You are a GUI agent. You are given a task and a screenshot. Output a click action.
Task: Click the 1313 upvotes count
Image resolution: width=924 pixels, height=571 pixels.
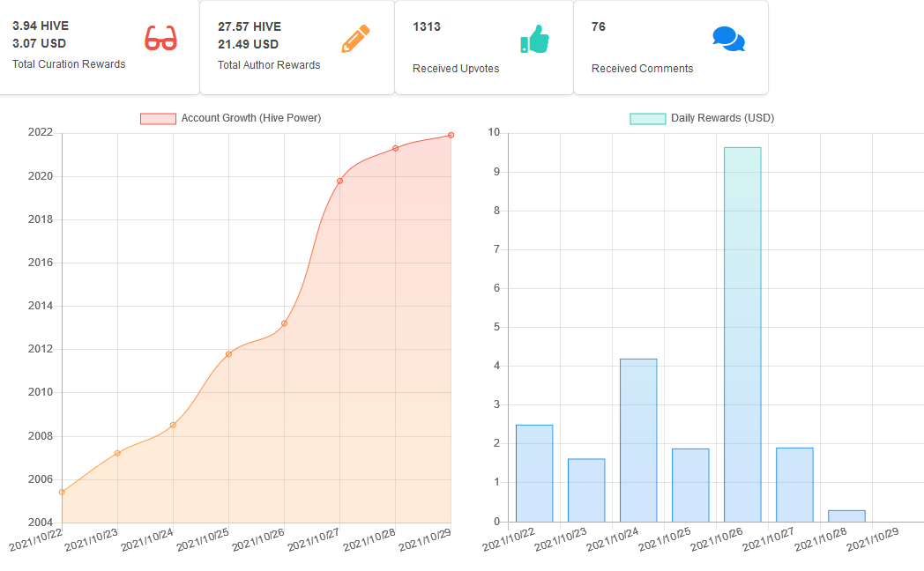point(427,27)
